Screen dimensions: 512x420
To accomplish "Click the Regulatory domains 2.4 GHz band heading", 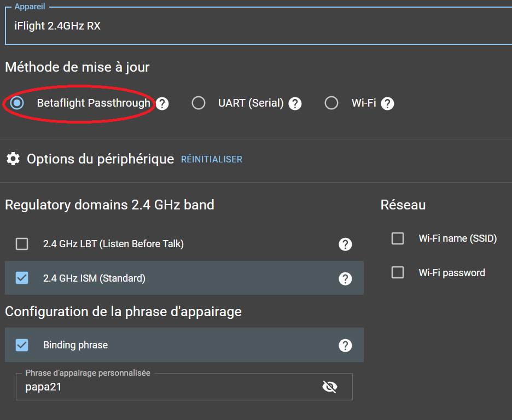I will (x=109, y=205).
